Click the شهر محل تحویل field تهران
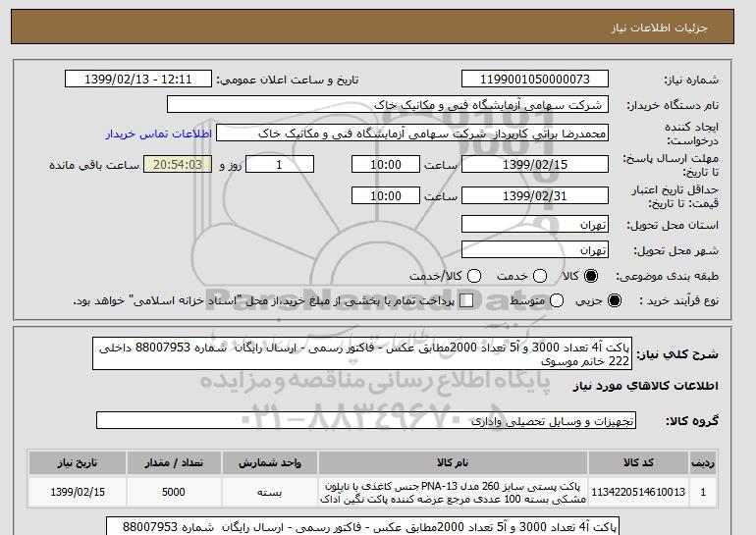This screenshot has width=756, height=535. click(535, 249)
